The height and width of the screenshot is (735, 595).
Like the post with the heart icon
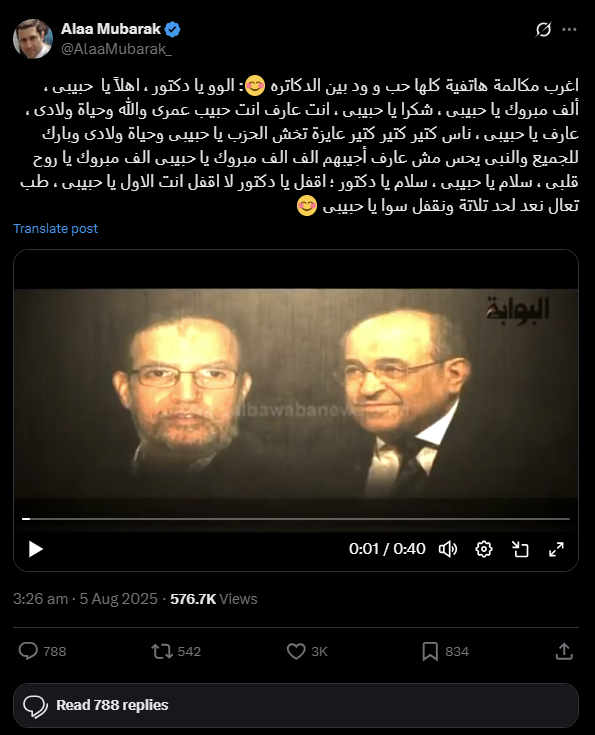point(296,651)
